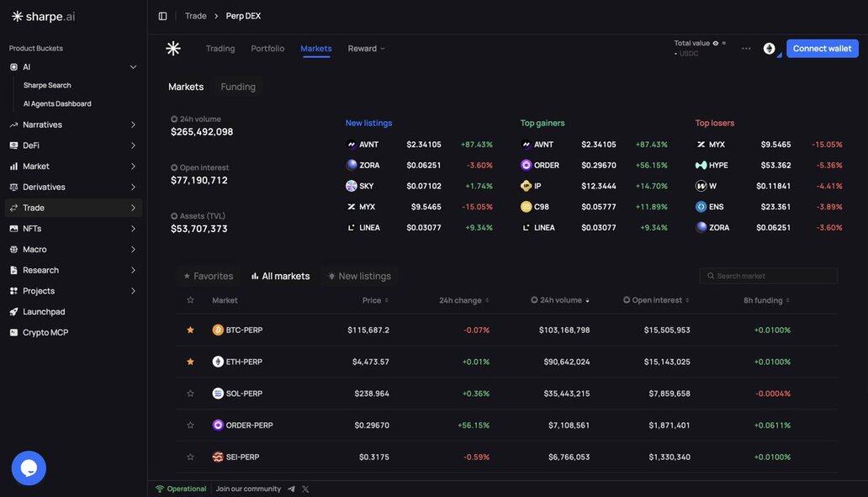Switch to the Portfolio tab
The image size is (868, 497).
point(267,49)
